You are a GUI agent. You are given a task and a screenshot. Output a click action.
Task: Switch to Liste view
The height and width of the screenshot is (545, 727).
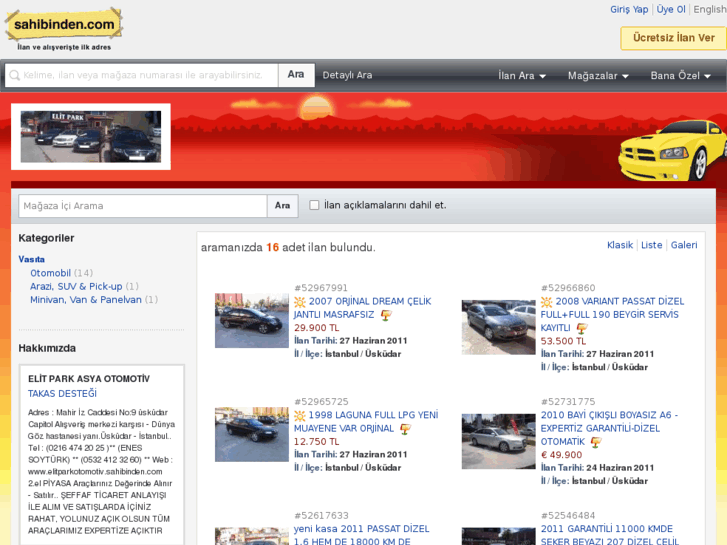tap(651, 245)
